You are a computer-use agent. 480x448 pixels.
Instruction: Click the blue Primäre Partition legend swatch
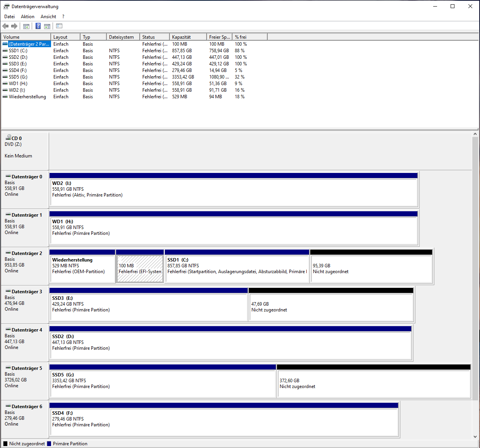pyautogui.click(x=49, y=444)
